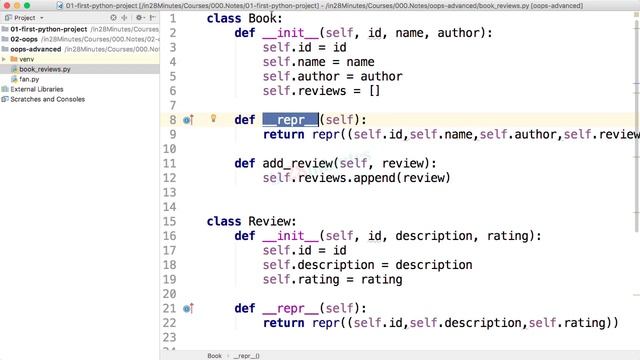Open the Project panel gear settings
Screen dimensions: 640x360
(x=139, y=18)
